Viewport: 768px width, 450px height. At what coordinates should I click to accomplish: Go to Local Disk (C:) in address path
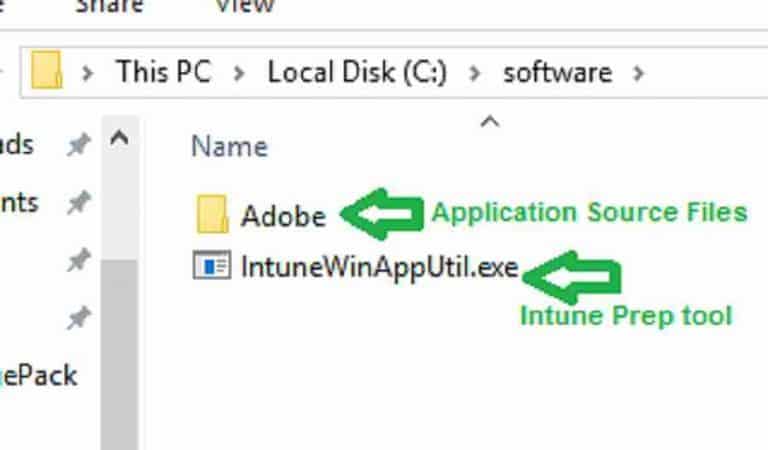click(357, 72)
